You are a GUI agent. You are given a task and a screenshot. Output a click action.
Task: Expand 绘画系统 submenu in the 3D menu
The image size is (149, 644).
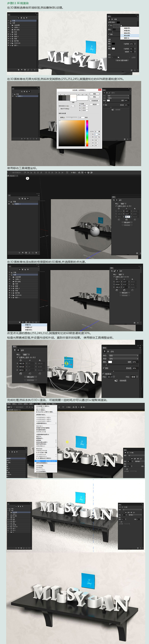pyautogui.click(x=46, y=440)
